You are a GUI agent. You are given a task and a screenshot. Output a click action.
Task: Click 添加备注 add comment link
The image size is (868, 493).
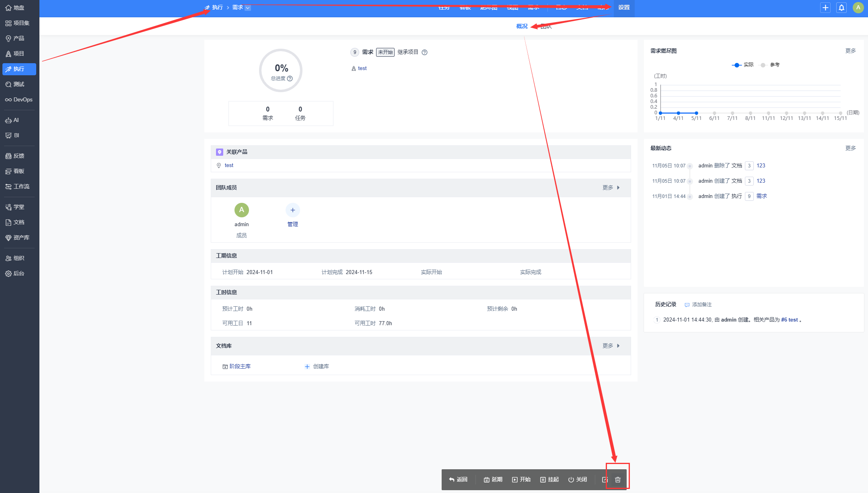pyautogui.click(x=698, y=305)
